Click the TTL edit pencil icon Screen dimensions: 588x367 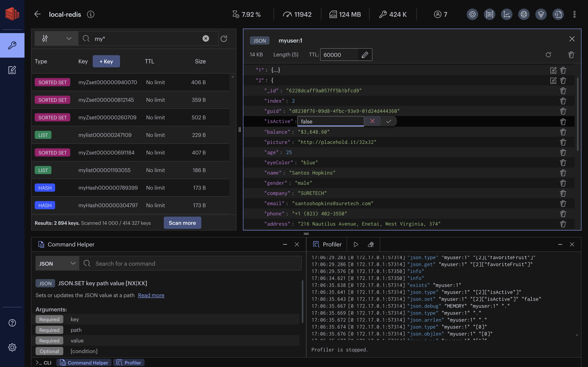365,54
